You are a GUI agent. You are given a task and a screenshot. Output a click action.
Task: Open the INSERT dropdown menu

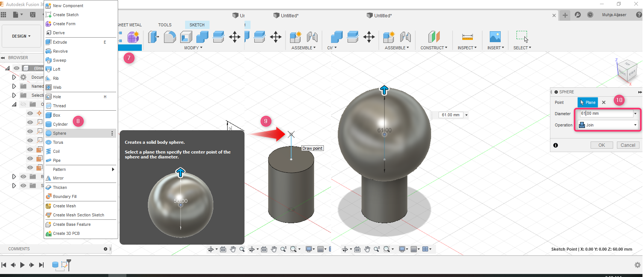[496, 48]
